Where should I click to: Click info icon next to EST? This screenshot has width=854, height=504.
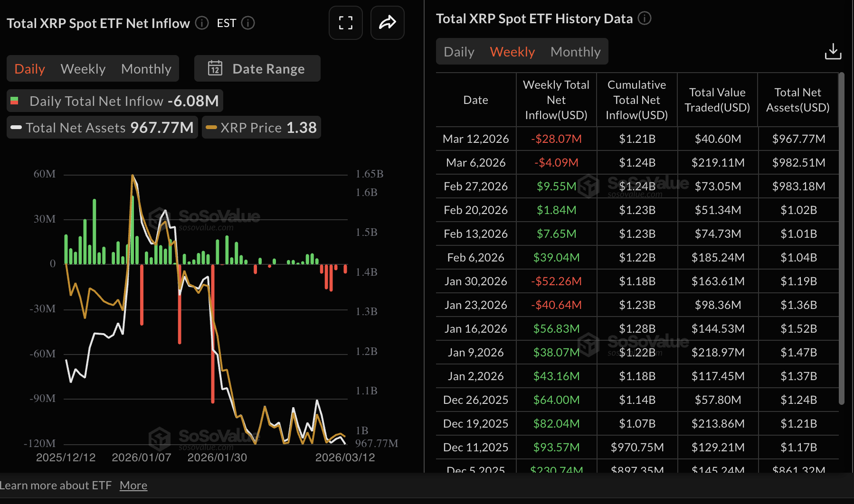coord(248,23)
